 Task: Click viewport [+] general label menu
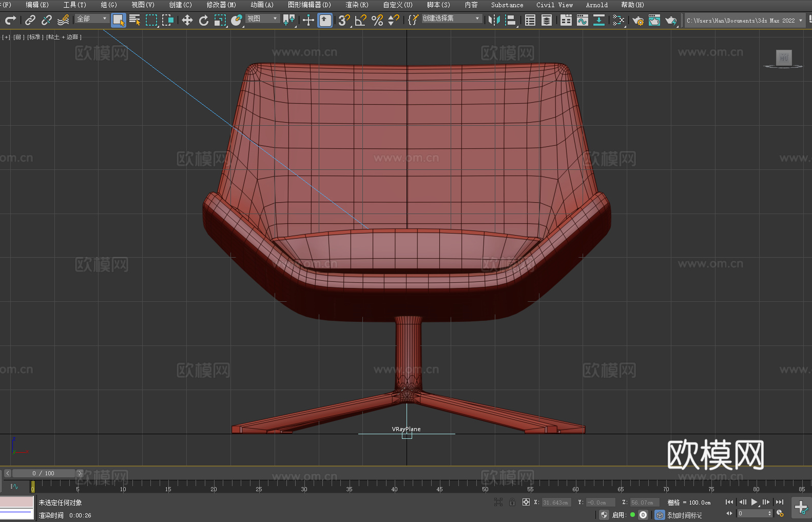point(6,37)
